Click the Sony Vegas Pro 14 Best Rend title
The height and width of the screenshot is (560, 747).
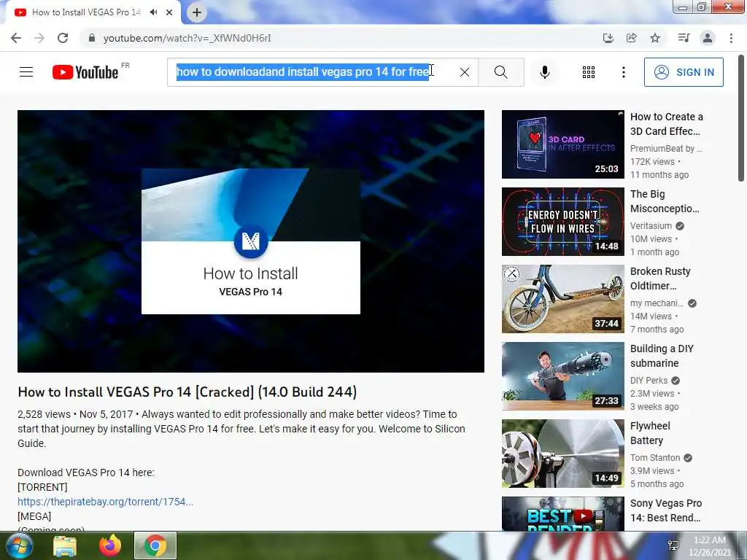click(x=666, y=510)
